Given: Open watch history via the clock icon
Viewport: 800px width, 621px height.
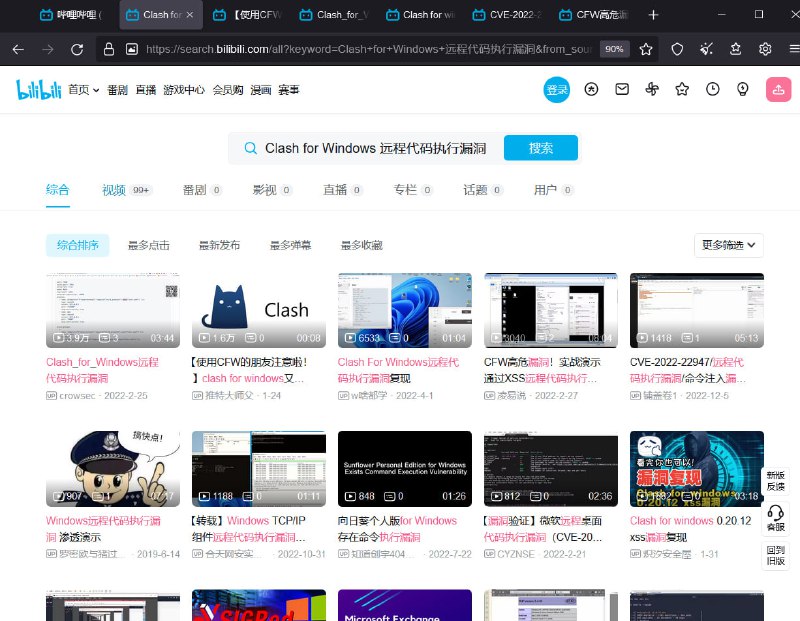Looking at the screenshot, I should click(x=712, y=89).
